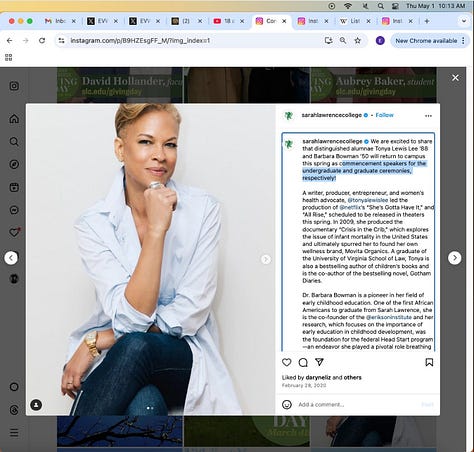Click the Add a comment field

tap(357, 404)
